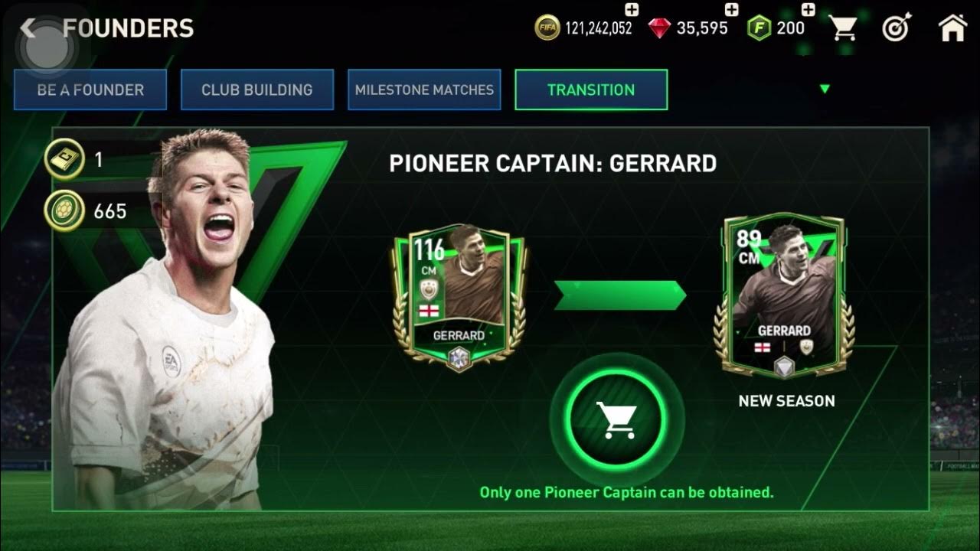Purchase Pioneer Captain with cart button

tap(617, 419)
